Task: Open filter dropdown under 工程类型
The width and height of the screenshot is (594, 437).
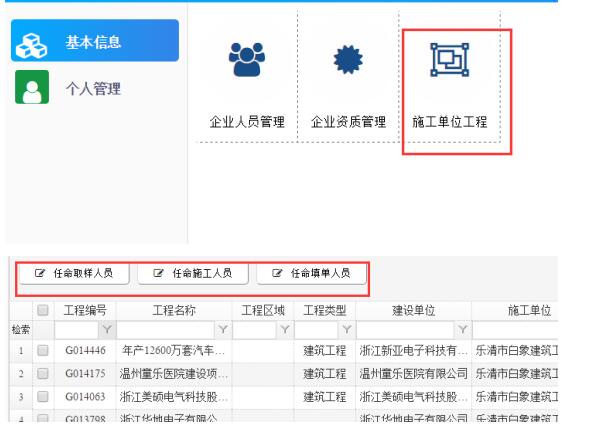Action: [x=347, y=329]
